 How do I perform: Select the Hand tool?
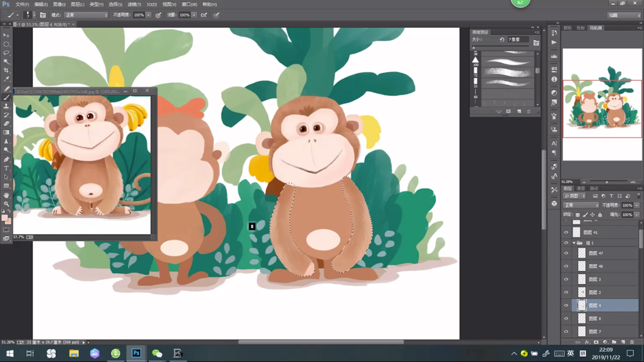coord(6,195)
